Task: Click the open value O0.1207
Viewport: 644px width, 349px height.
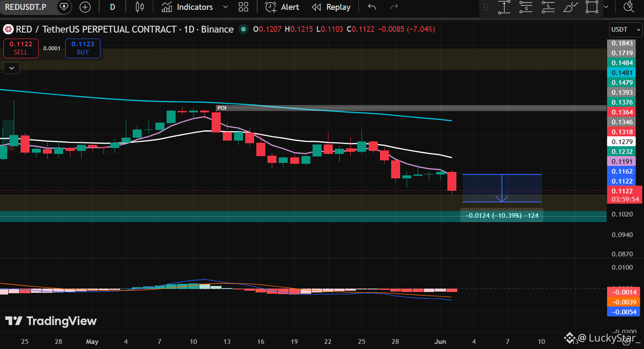Action: [x=267, y=29]
